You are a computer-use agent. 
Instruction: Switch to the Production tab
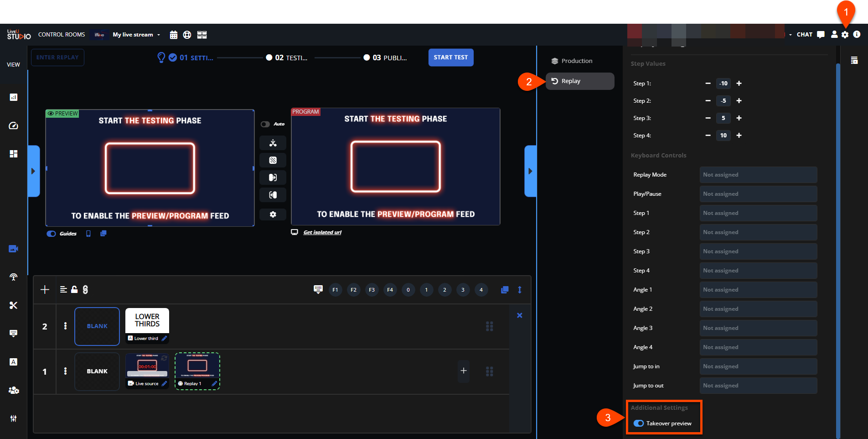tap(577, 61)
